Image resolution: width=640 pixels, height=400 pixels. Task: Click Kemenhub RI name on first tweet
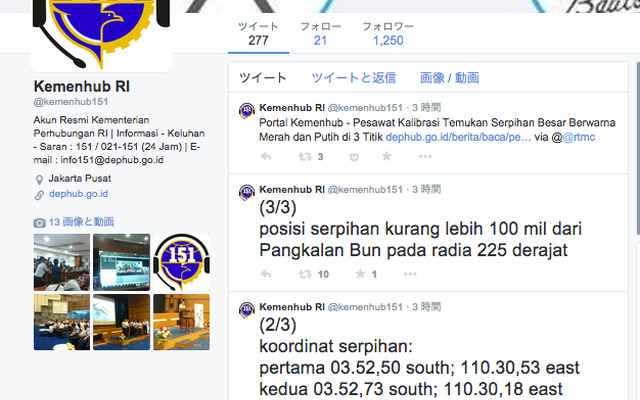point(292,108)
